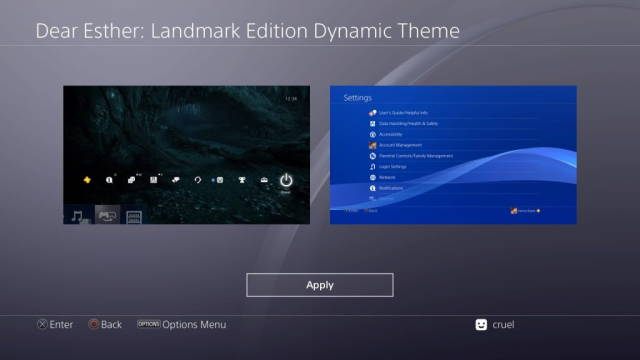Click 'Settings' heading in the blue preview
The height and width of the screenshot is (360, 640).
[x=358, y=98]
